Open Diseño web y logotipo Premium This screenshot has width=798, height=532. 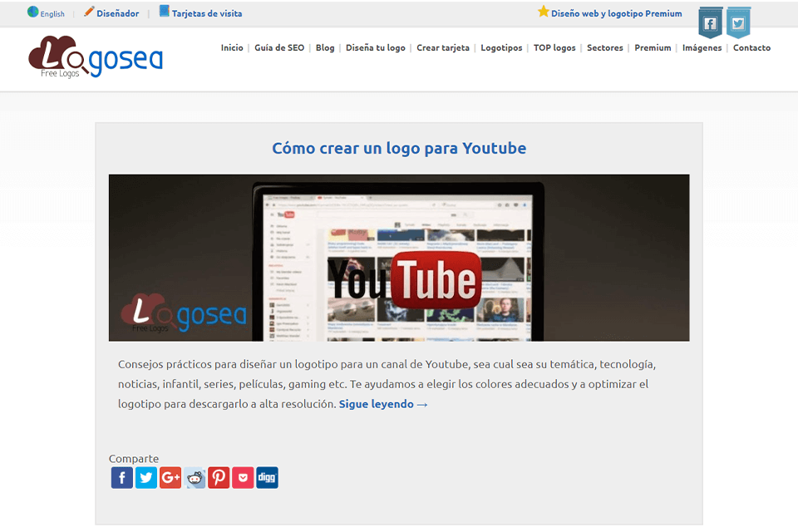click(616, 14)
